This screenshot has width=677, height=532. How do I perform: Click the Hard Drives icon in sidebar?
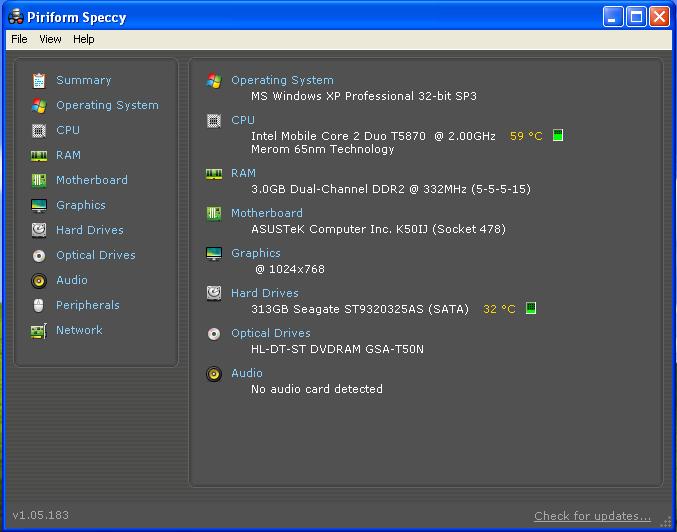pyautogui.click(x=39, y=230)
